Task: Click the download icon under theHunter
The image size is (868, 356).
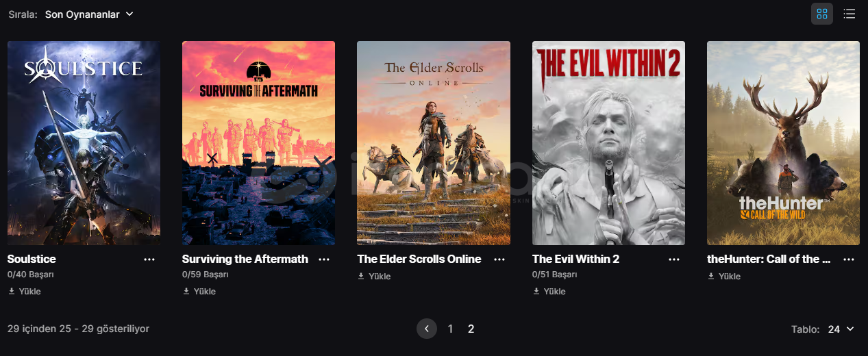Action: (711, 276)
